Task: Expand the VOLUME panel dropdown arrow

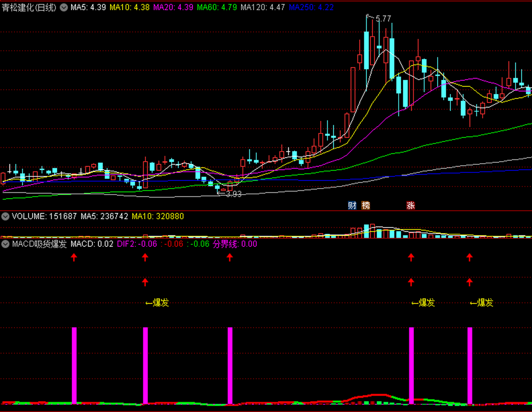Action: 5,216
